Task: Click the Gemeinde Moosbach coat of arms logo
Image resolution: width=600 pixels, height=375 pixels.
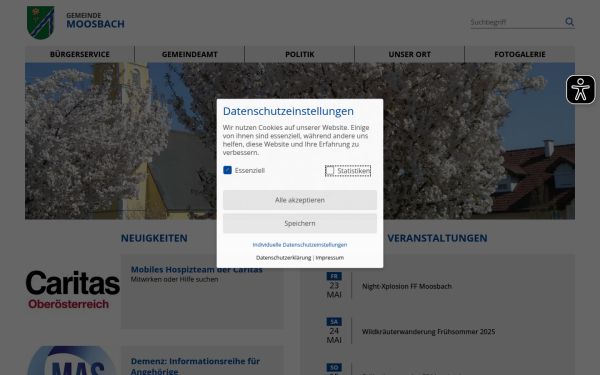Action: 41,23
